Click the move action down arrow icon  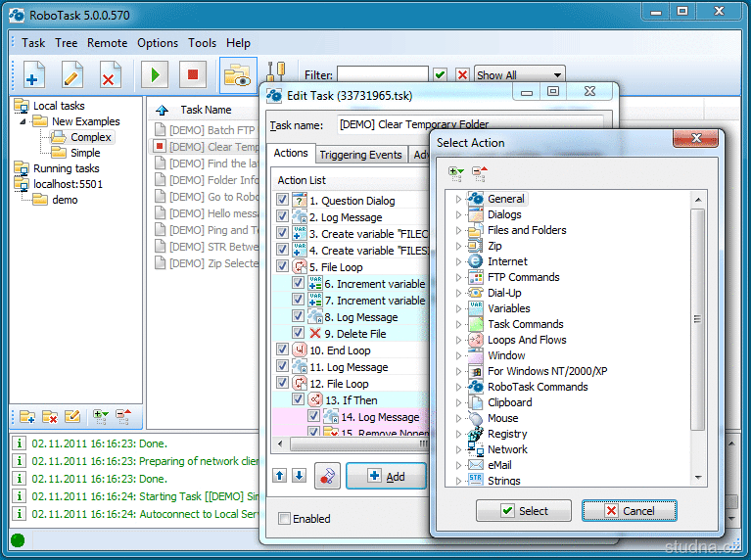click(x=300, y=476)
